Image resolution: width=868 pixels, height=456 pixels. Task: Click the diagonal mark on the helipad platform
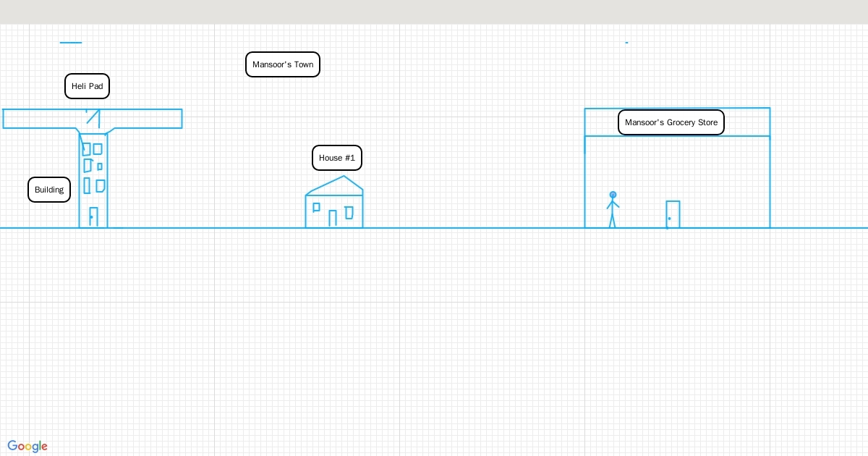(x=93, y=117)
